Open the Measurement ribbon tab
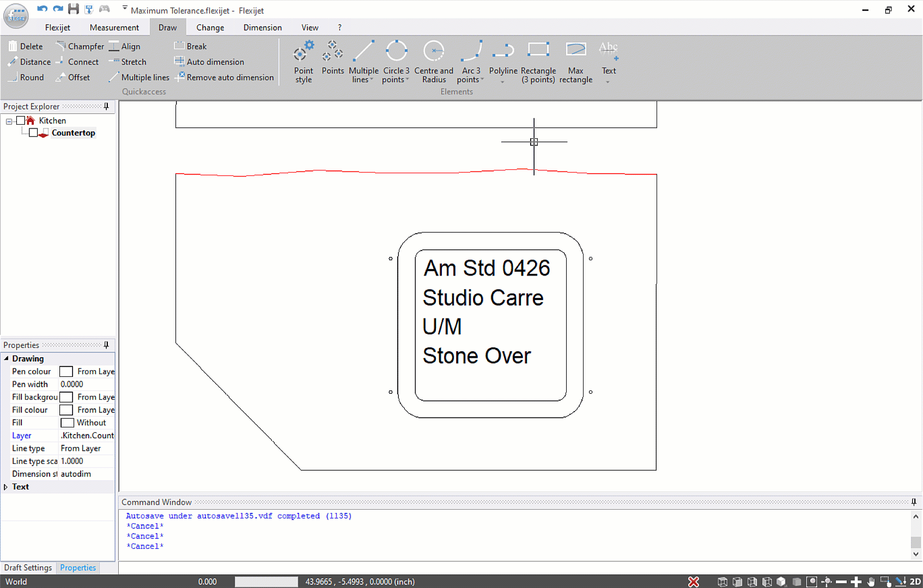Viewport: 923px width, 588px height. point(114,27)
